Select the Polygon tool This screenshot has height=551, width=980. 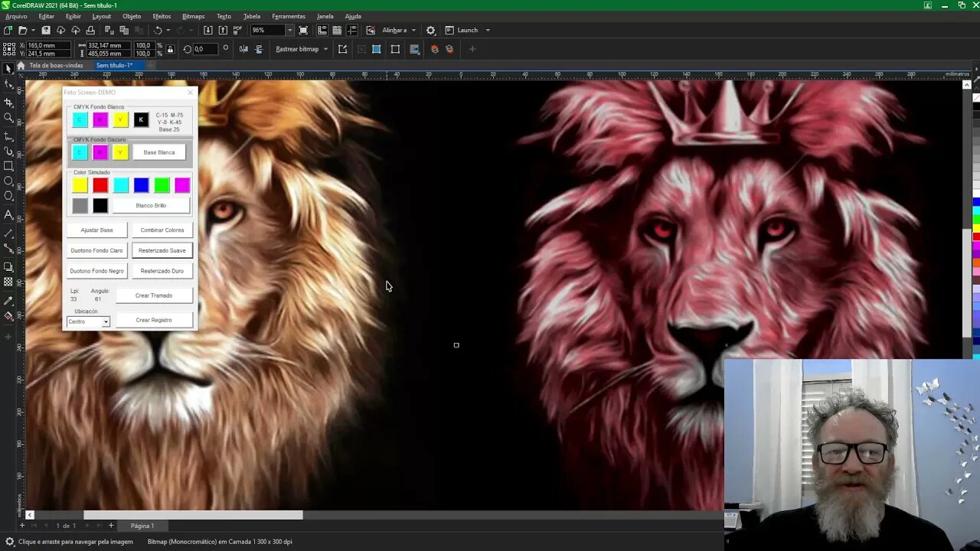8,196
